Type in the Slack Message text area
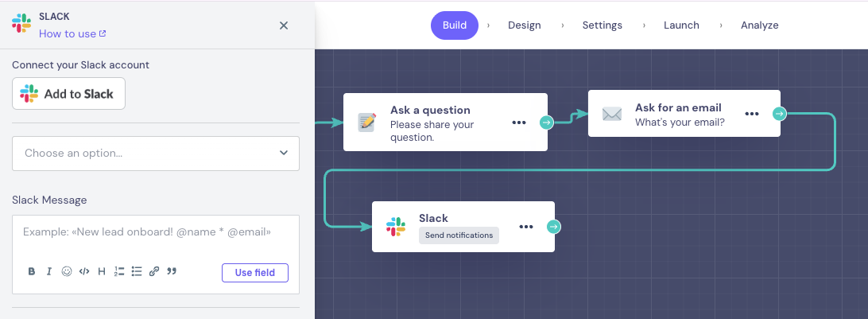The image size is (868, 319). 156,234
